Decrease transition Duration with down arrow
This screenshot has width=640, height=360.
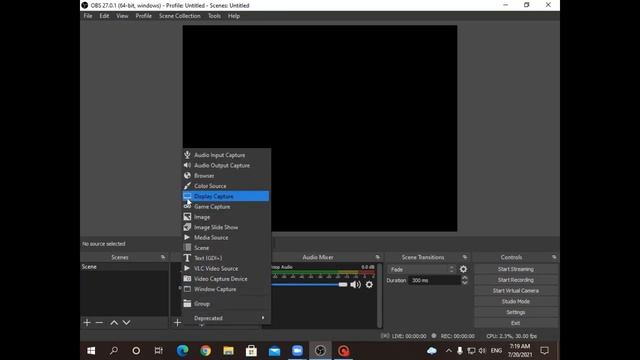(x=464, y=282)
